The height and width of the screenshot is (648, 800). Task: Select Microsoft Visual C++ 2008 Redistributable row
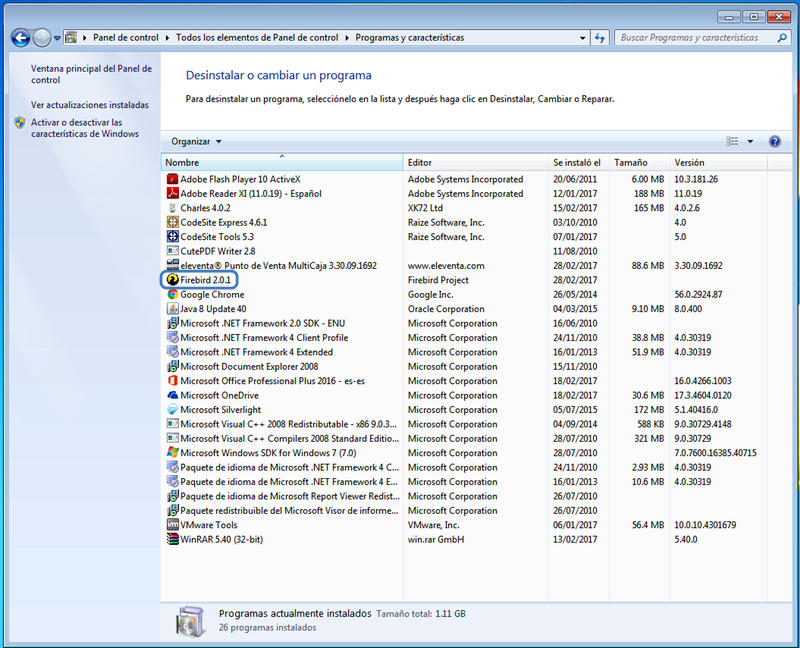click(x=464, y=424)
